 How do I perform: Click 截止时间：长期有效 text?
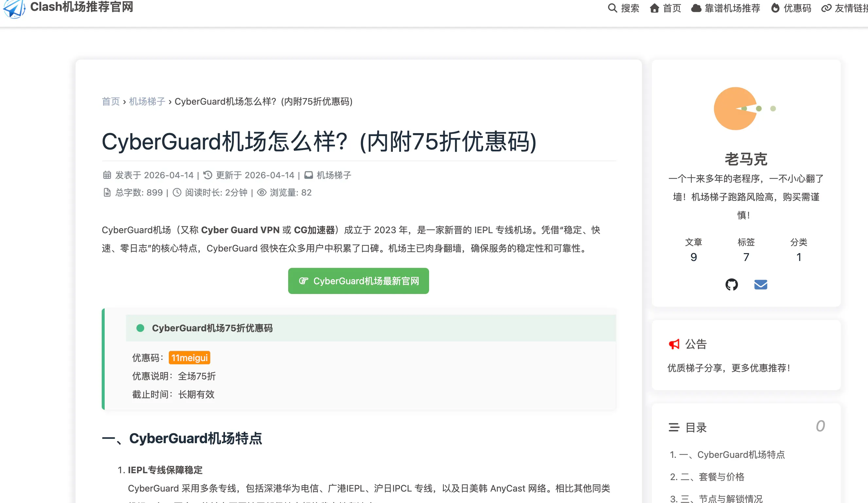tap(173, 394)
